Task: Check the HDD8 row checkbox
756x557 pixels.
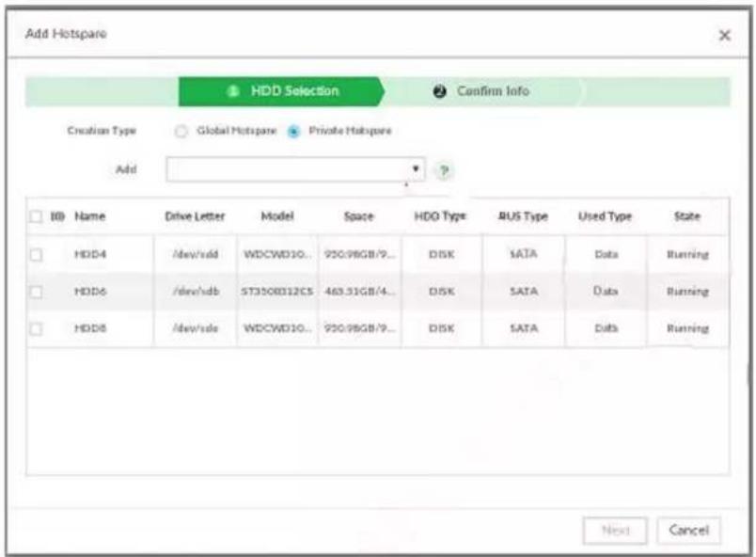Action: pyautogui.click(x=36, y=328)
